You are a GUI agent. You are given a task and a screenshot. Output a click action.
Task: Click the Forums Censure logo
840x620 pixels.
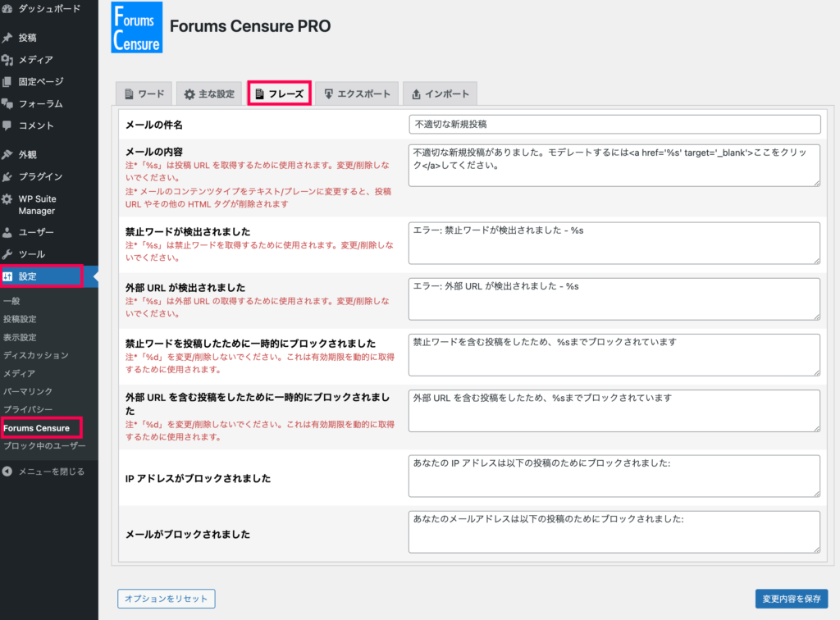[137, 27]
